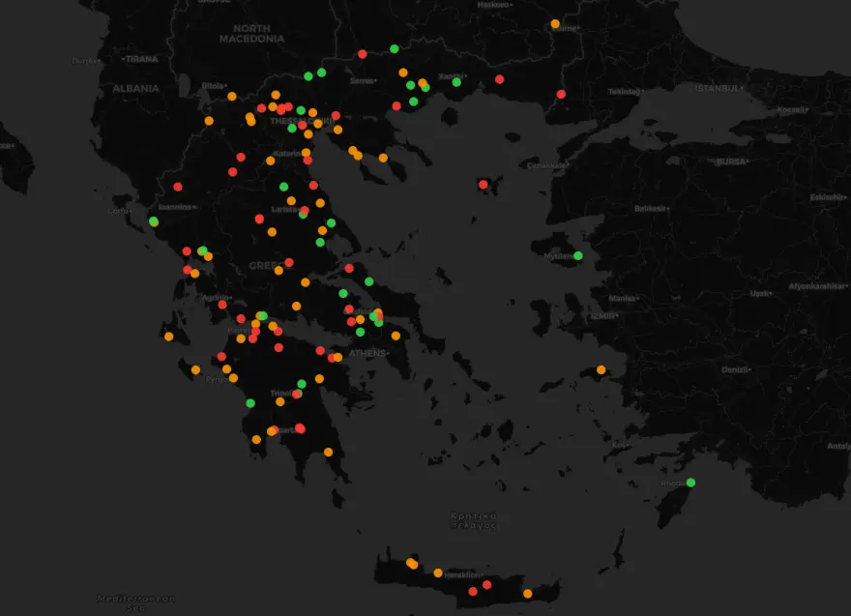Click the TIRANA city label

coord(140,59)
